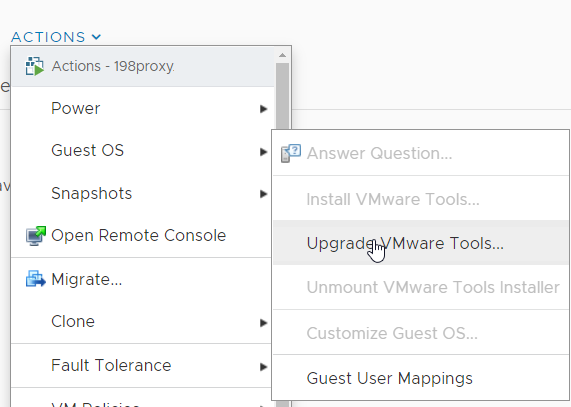Click the Migrate icon
The width and height of the screenshot is (571, 407).
[36, 279]
